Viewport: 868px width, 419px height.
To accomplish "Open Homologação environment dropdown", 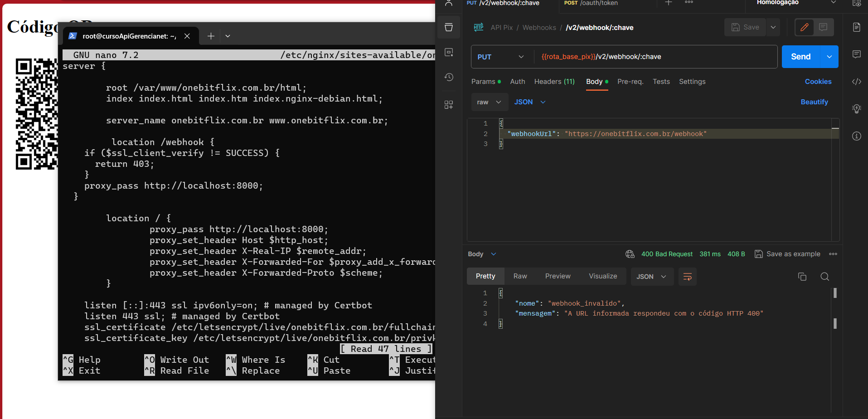I will point(795,3).
